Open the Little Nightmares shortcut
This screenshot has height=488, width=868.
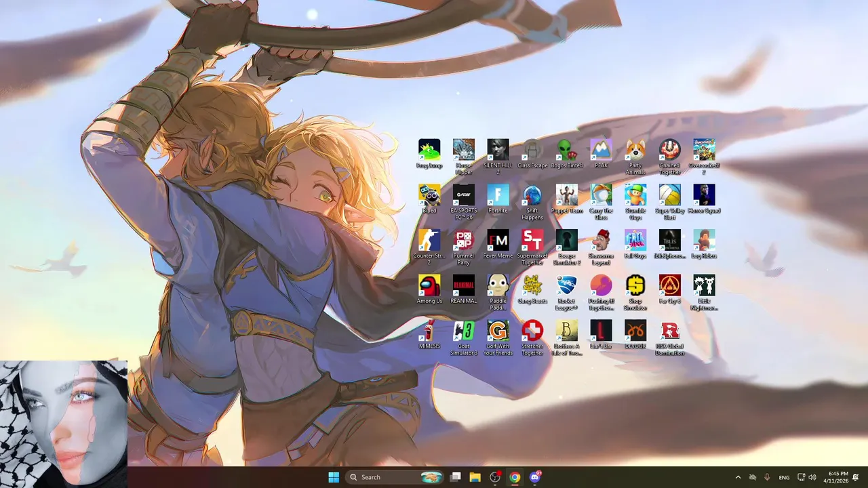point(704,293)
